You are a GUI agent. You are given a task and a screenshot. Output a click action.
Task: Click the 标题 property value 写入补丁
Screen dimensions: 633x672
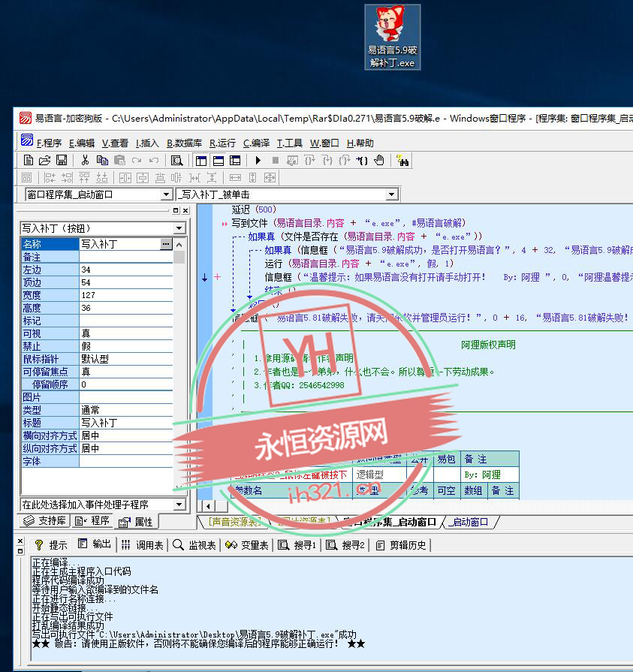tap(126, 423)
